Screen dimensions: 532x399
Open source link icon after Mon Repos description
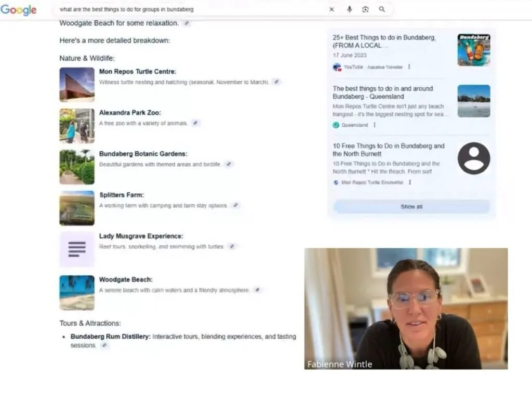[276, 82]
